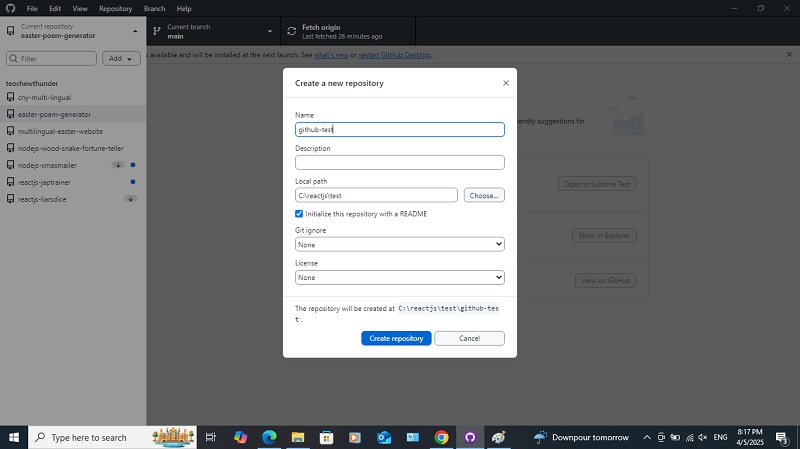The width and height of the screenshot is (800, 449).
Task: Click the repository icon beside reactjs-japtrainer
Action: pyautogui.click(x=10, y=182)
